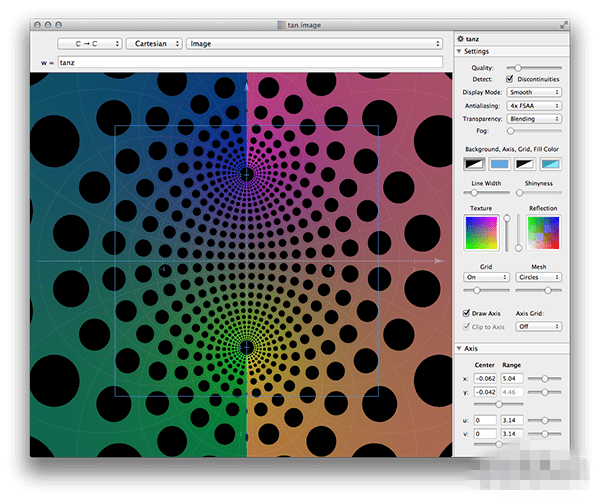Collapse the Settings section
This screenshot has width=600, height=500.
(459, 51)
